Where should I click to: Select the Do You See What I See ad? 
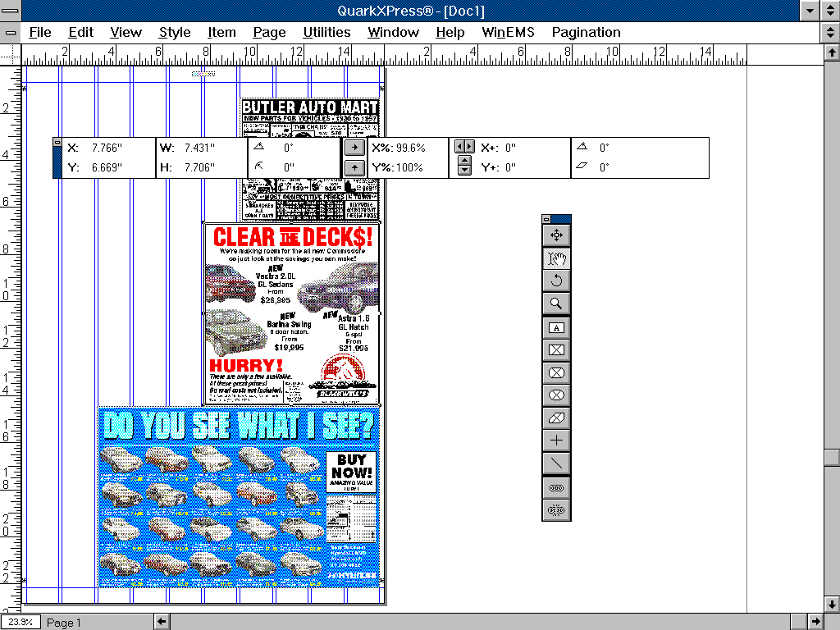239,497
